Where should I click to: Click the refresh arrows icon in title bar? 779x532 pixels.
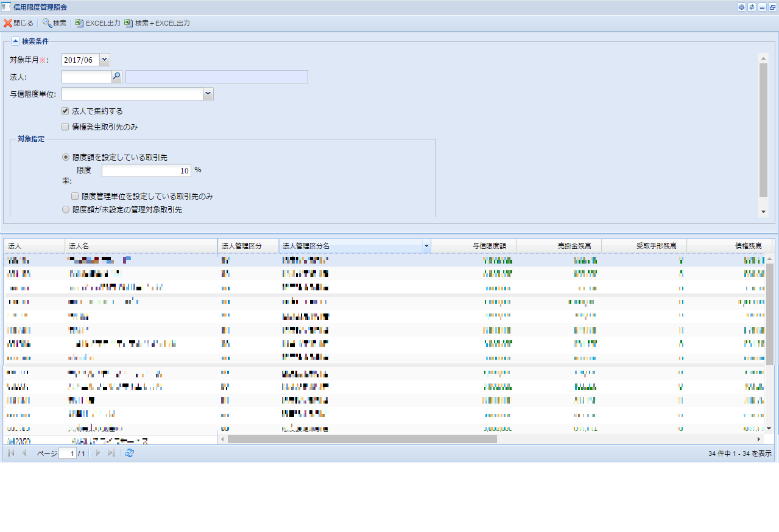coord(752,7)
